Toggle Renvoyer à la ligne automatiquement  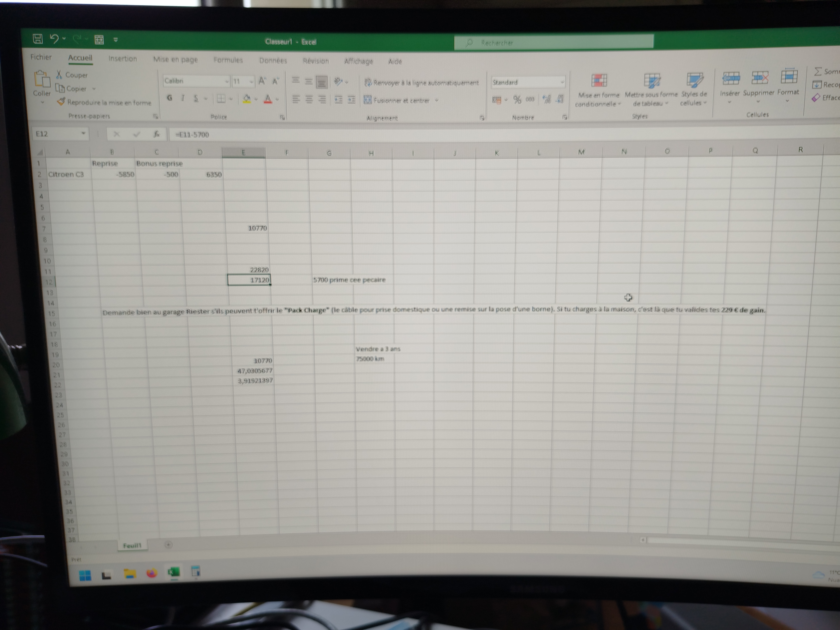421,83
